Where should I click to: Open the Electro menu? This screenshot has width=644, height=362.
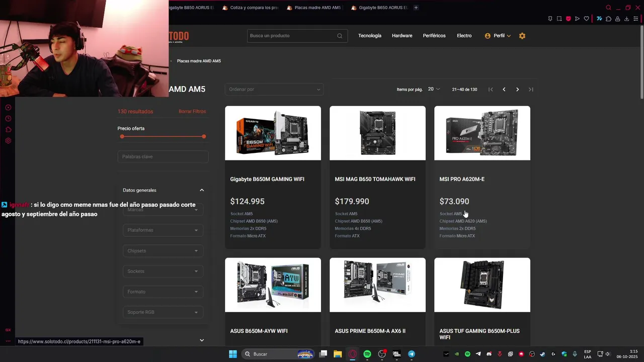464,36
